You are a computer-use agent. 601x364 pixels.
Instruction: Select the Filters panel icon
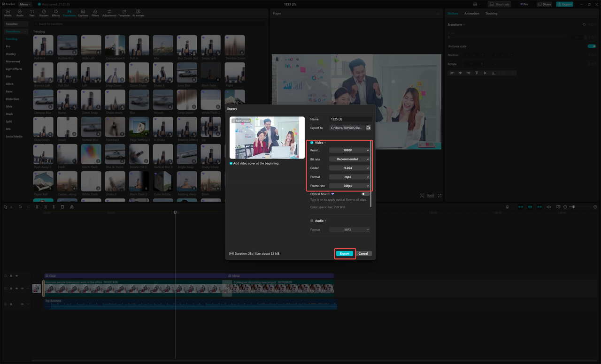95,12
